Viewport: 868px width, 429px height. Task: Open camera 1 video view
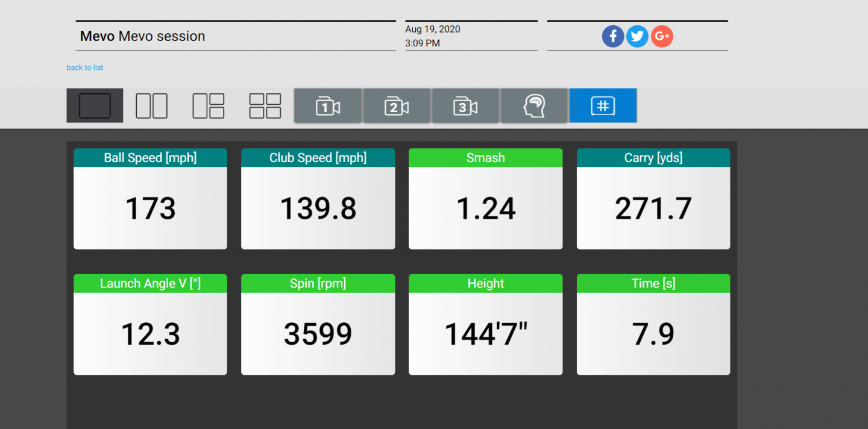pos(328,106)
